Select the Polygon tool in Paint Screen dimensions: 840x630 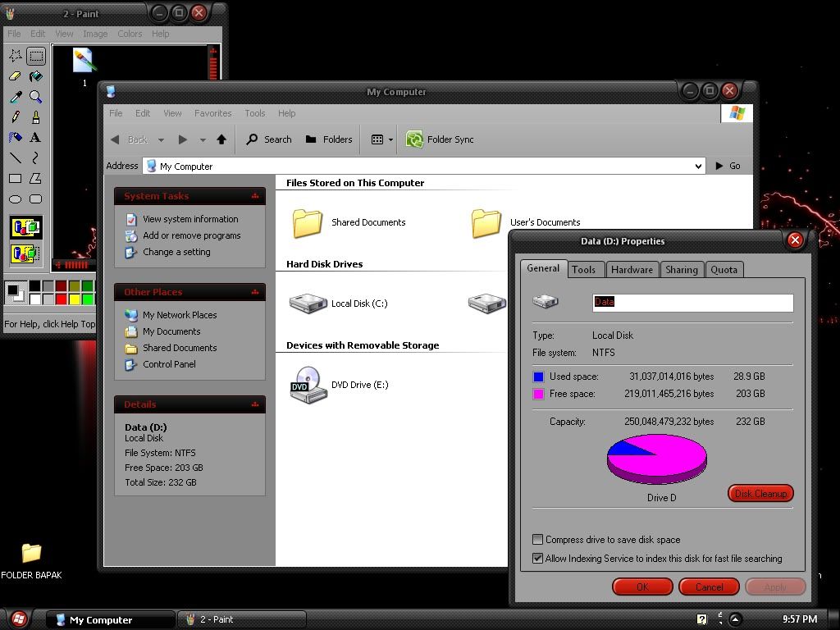(x=36, y=178)
